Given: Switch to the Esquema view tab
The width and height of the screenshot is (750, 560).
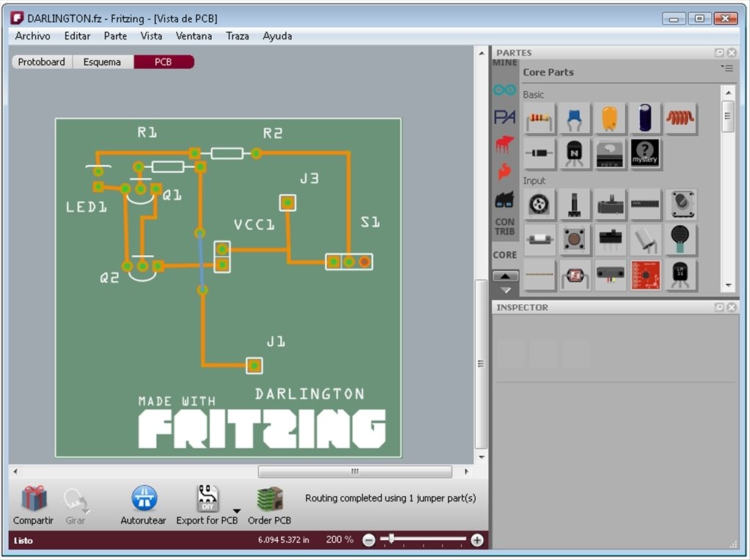Looking at the screenshot, I should tap(102, 62).
